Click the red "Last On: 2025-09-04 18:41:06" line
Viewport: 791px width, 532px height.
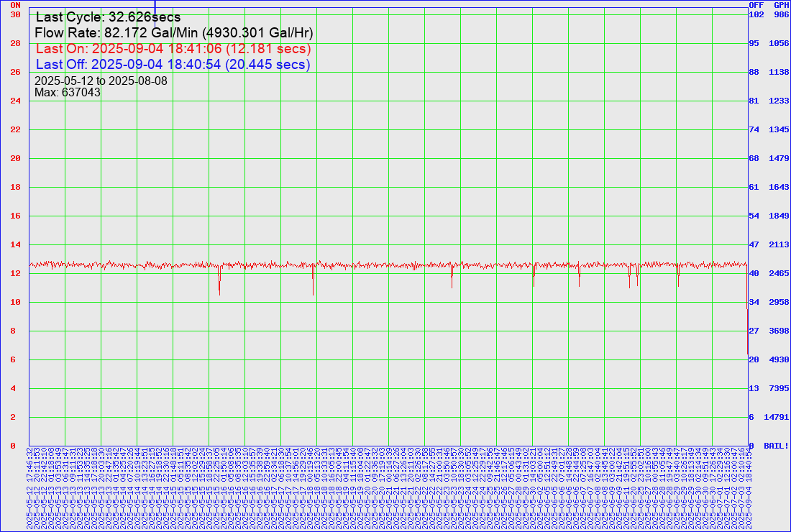(x=173, y=49)
